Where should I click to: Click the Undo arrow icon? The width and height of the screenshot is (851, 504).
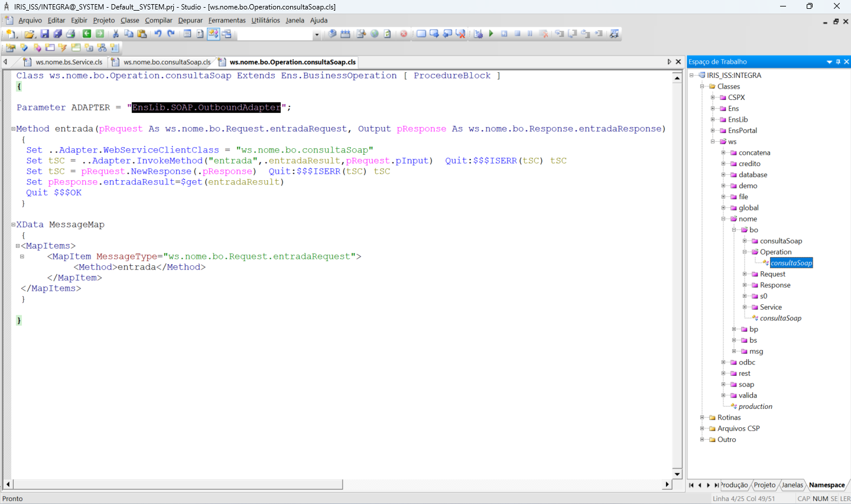pyautogui.click(x=158, y=34)
